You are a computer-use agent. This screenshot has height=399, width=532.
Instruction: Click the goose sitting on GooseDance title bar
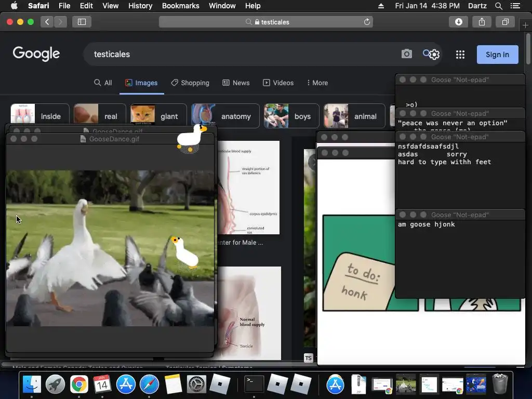(x=191, y=138)
